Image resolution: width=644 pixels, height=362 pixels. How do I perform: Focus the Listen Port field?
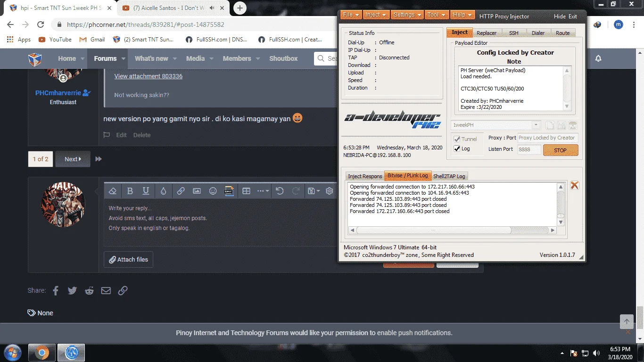coord(528,149)
